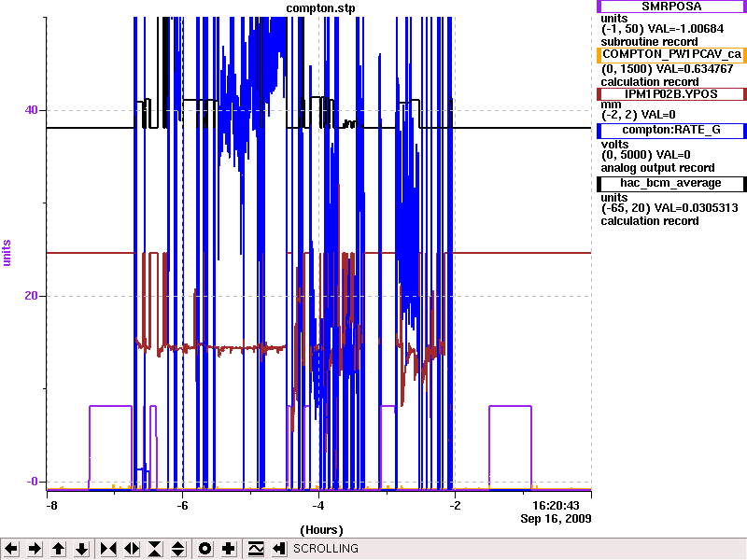Click the -4 hours x-axis label
747x560 pixels.
pos(318,506)
